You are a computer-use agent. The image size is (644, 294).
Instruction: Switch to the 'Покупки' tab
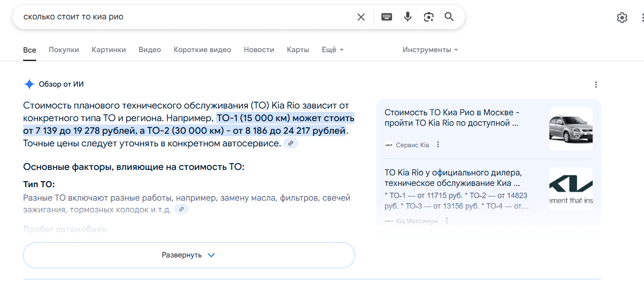[64, 50]
